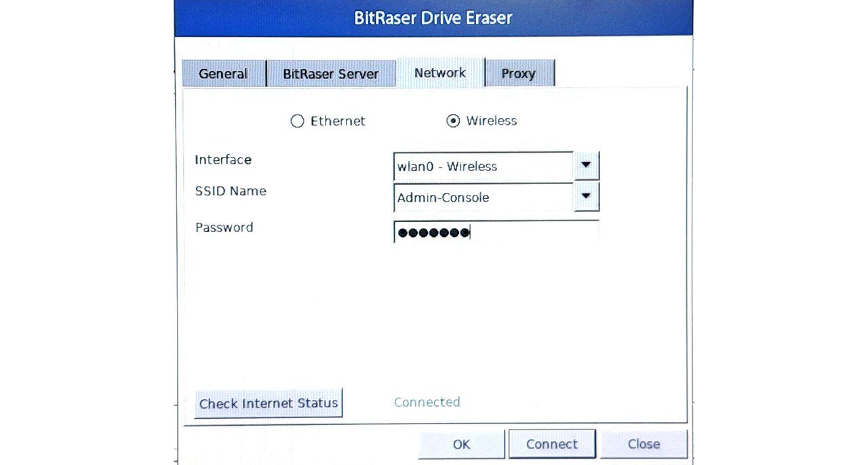Dismiss the dialog using Close button
The width and height of the screenshot is (868, 465).
point(644,444)
